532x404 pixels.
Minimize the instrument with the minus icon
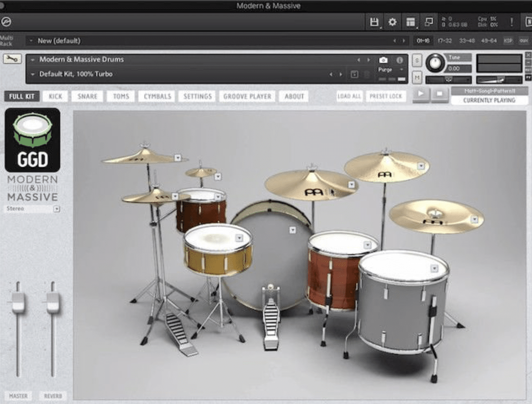[x=528, y=62]
